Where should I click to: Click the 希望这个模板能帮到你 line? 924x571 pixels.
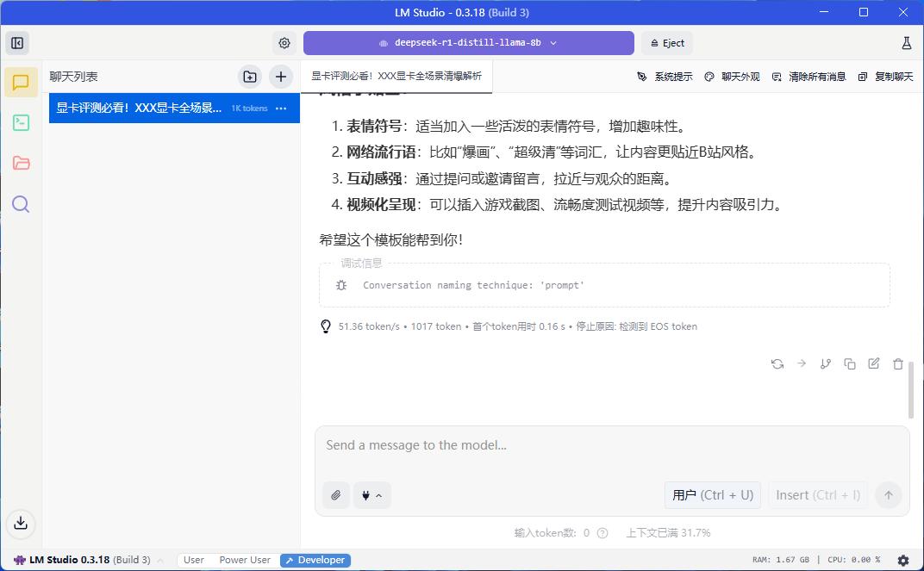[390, 240]
